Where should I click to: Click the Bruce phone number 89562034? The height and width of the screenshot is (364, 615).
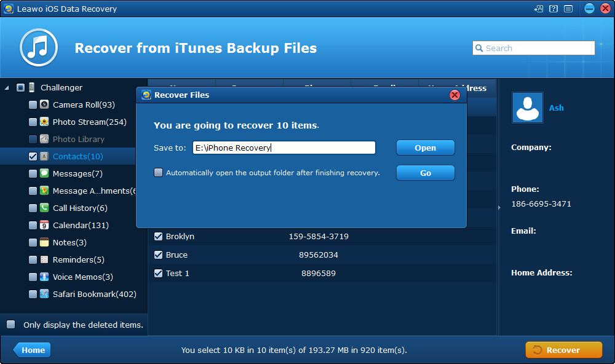(319, 255)
